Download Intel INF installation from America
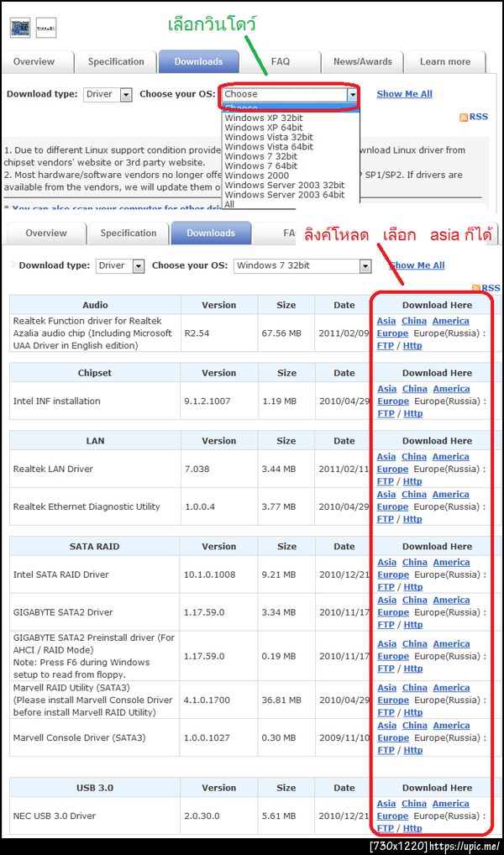 coord(450,389)
